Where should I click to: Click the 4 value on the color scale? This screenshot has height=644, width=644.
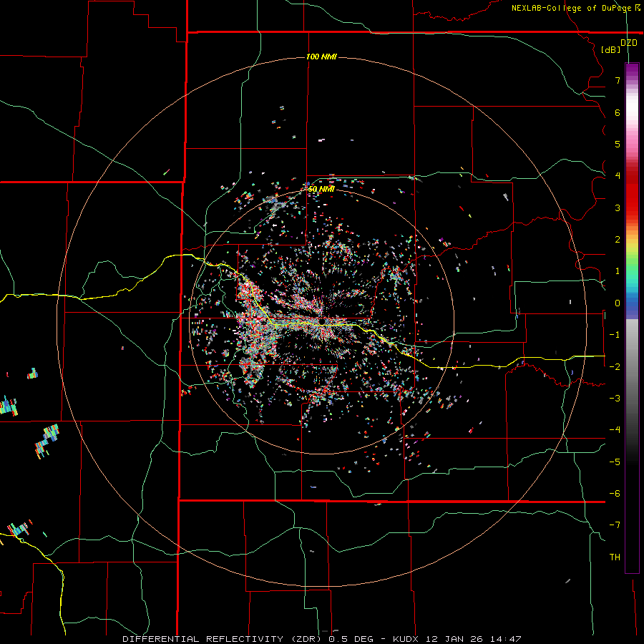point(618,176)
